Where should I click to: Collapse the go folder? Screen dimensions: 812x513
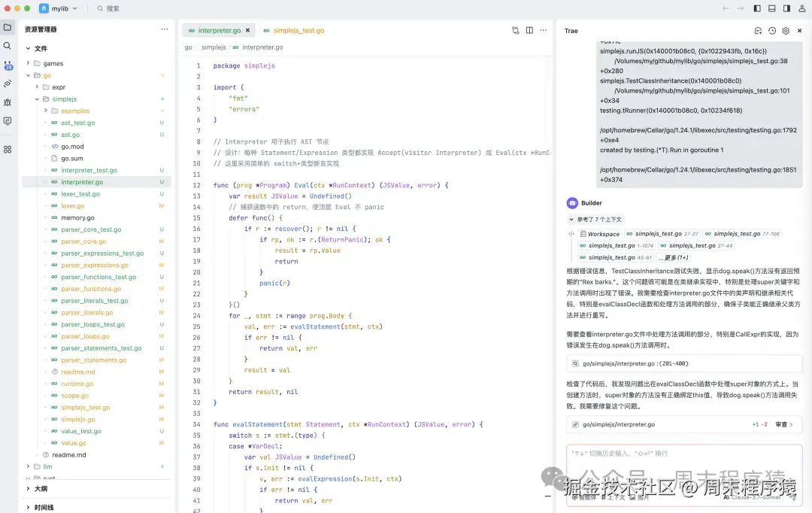[28, 75]
